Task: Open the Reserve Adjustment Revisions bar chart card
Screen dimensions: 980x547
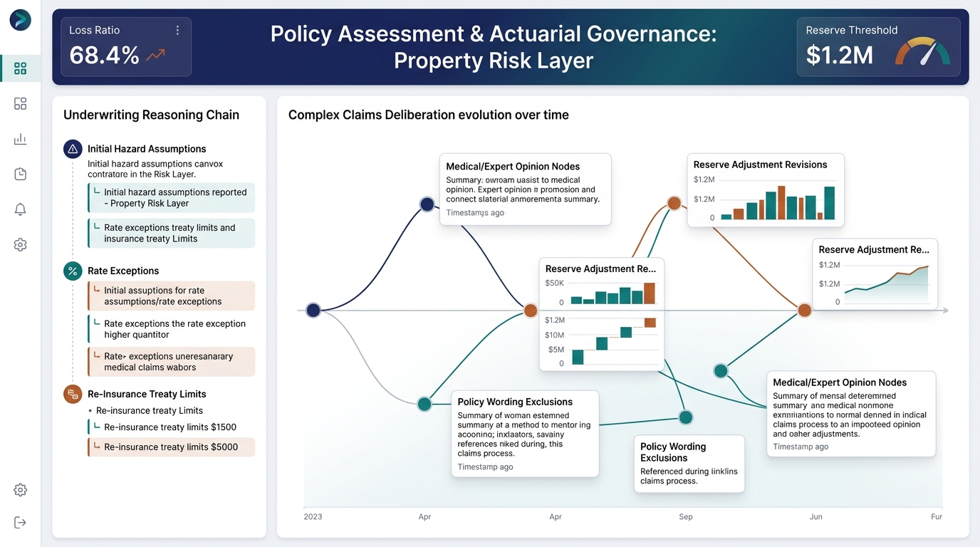Action: click(x=766, y=190)
